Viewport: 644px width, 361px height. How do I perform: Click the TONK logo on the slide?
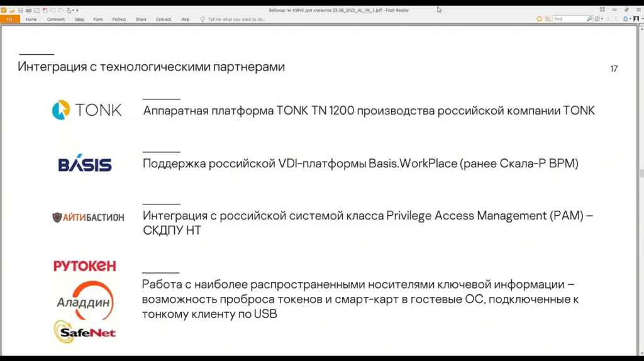[x=87, y=109]
